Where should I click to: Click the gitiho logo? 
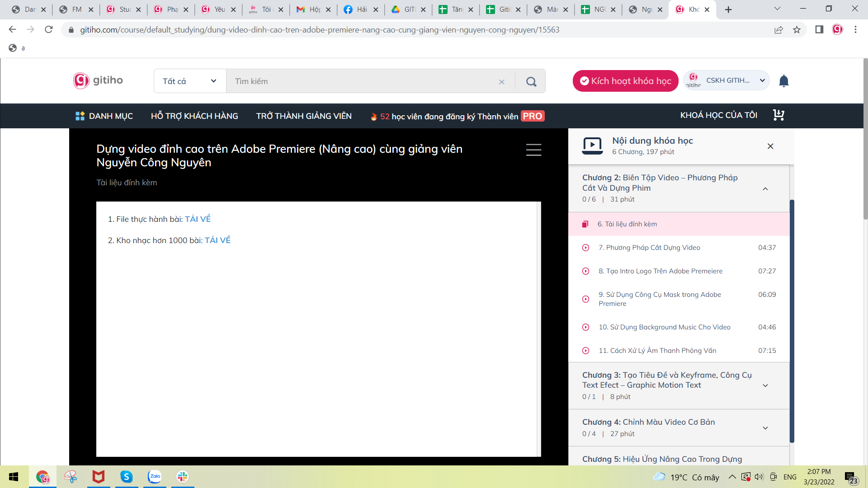coord(98,80)
